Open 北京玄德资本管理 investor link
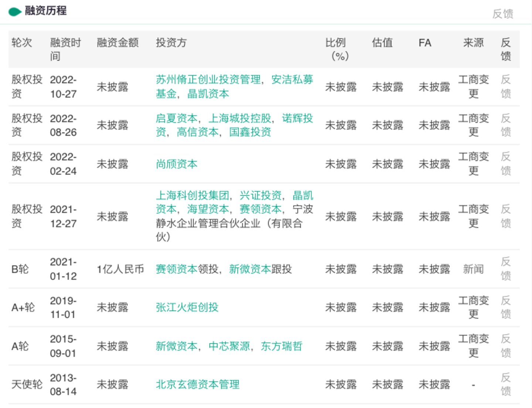 coord(197,384)
